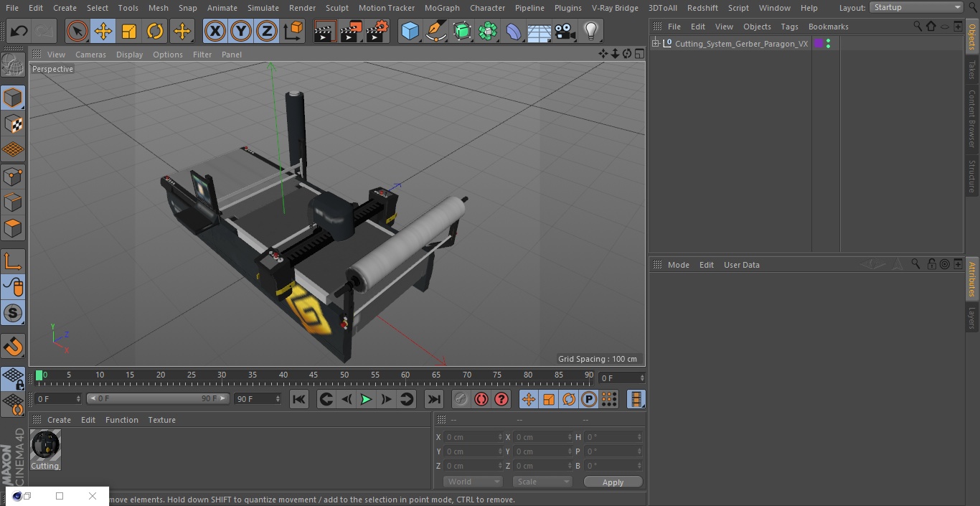The width and height of the screenshot is (980, 506).
Task: Select the Move tool
Action: coord(103,32)
